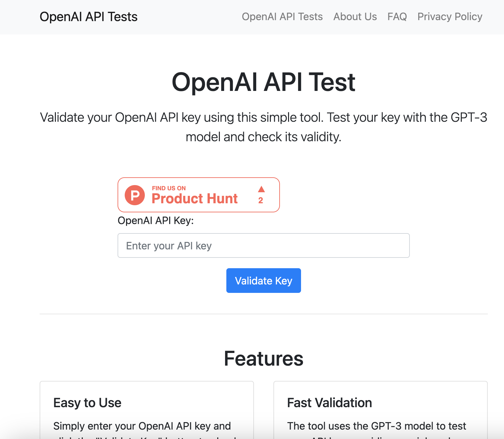Click the Product Hunt upvote triangle
Viewport: 504px width, 439px height.
261,189
